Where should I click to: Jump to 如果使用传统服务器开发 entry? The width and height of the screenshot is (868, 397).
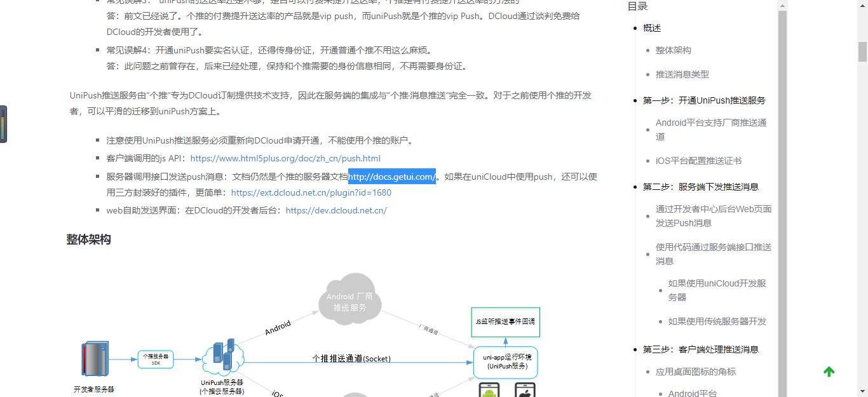(x=717, y=321)
